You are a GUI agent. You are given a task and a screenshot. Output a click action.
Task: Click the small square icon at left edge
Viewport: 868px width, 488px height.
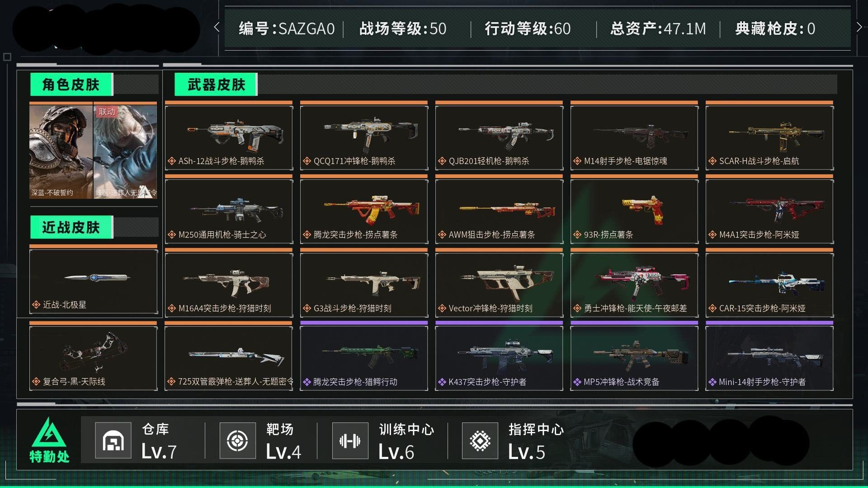point(7,57)
